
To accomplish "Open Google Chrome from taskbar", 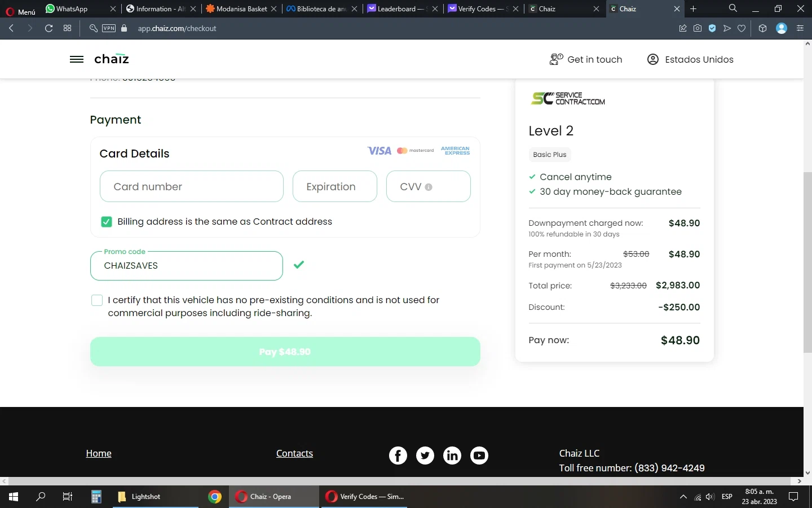I will [x=214, y=497].
